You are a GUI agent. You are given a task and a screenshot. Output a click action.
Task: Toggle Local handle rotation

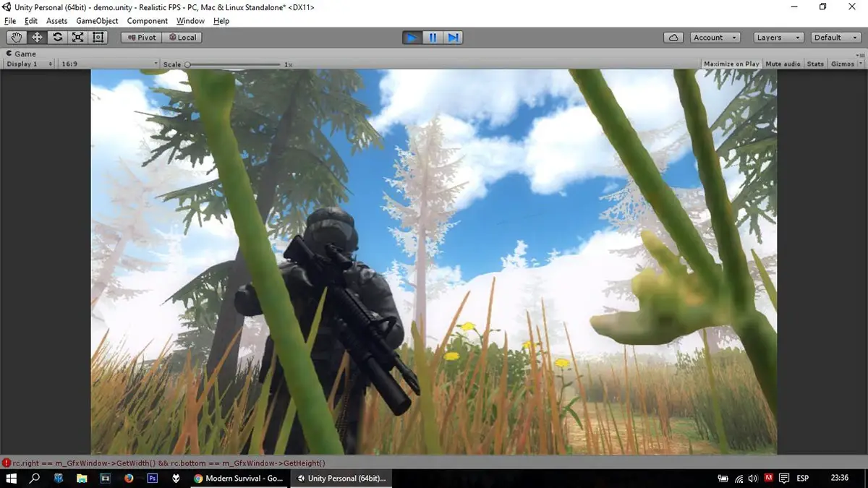(x=182, y=38)
